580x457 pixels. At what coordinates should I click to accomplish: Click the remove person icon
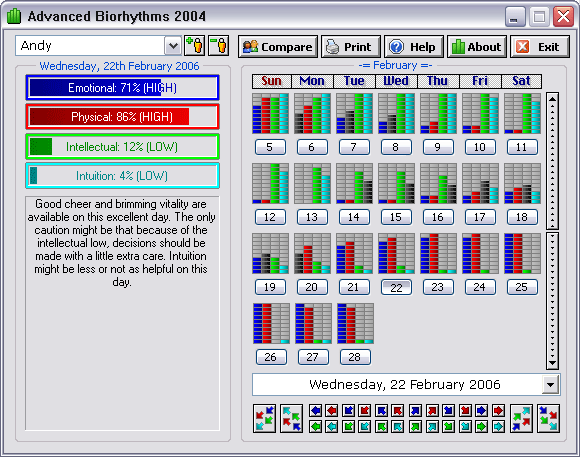click(219, 46)
